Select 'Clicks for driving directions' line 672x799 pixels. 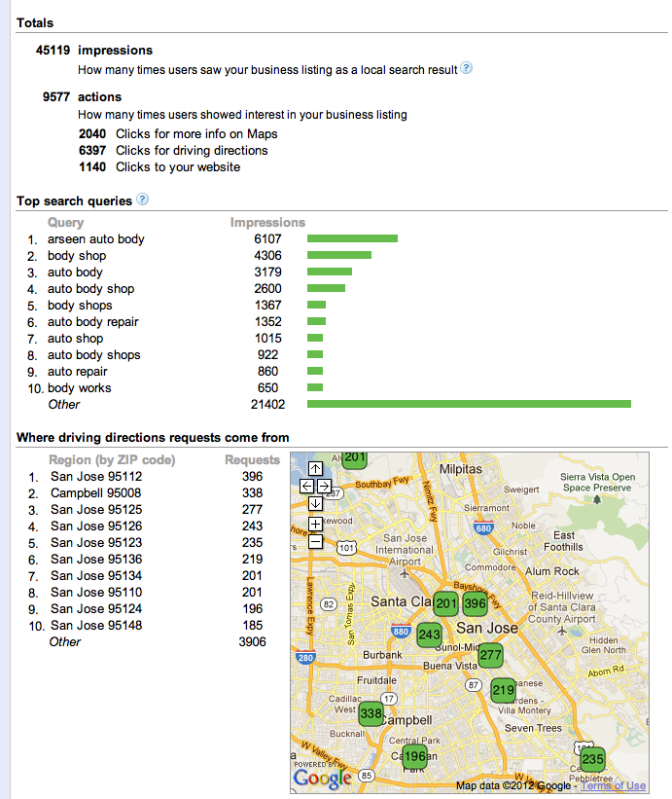click(173, 150)
